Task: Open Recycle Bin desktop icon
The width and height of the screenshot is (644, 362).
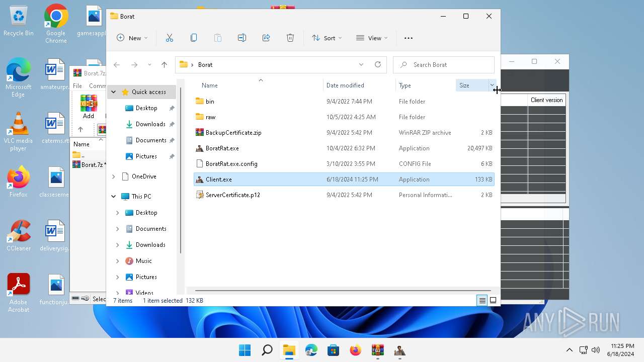Action: [19, 22]
